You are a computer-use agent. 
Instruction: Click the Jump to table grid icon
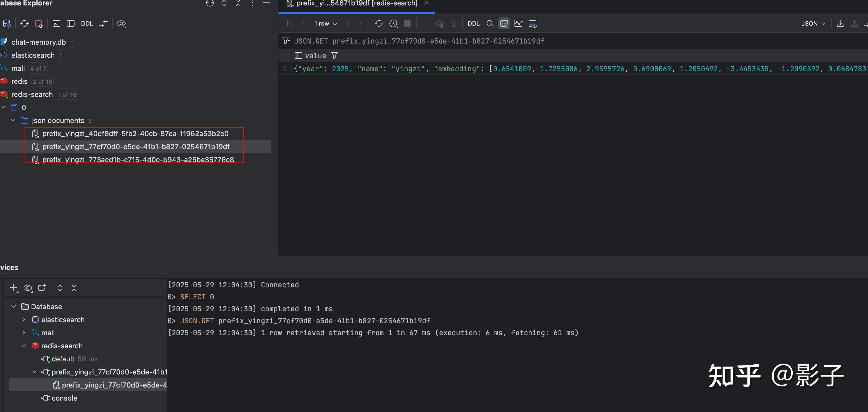tap(70, 24)
